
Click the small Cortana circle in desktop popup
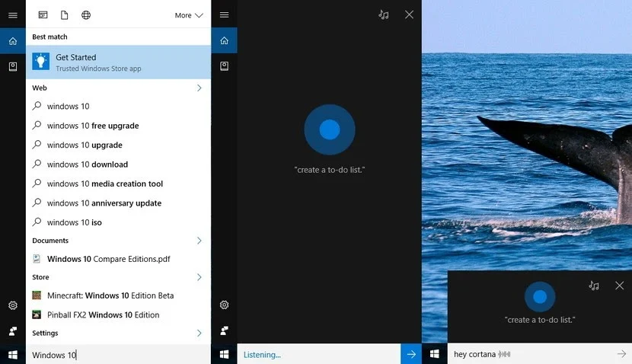tap(540, 297)
